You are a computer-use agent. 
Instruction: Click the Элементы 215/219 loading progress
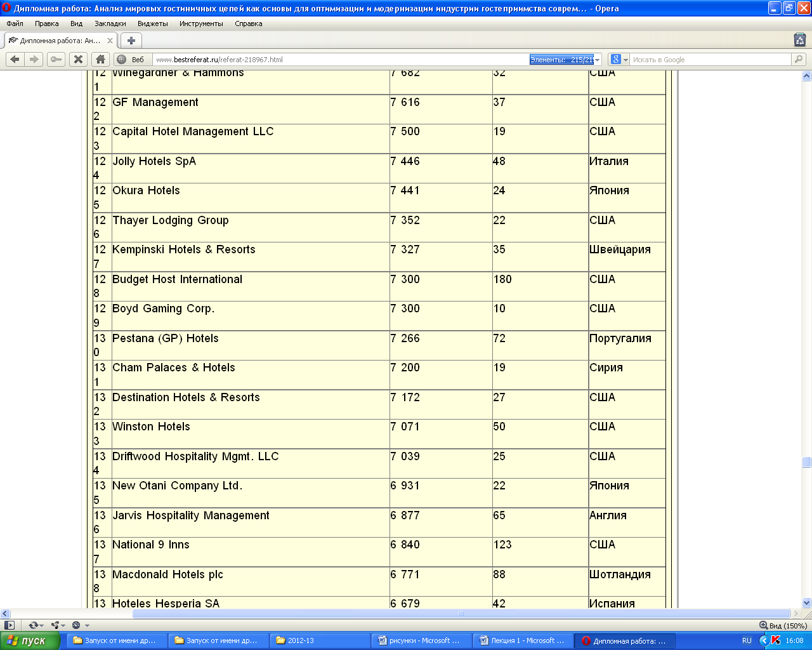[x=562, y=60]
